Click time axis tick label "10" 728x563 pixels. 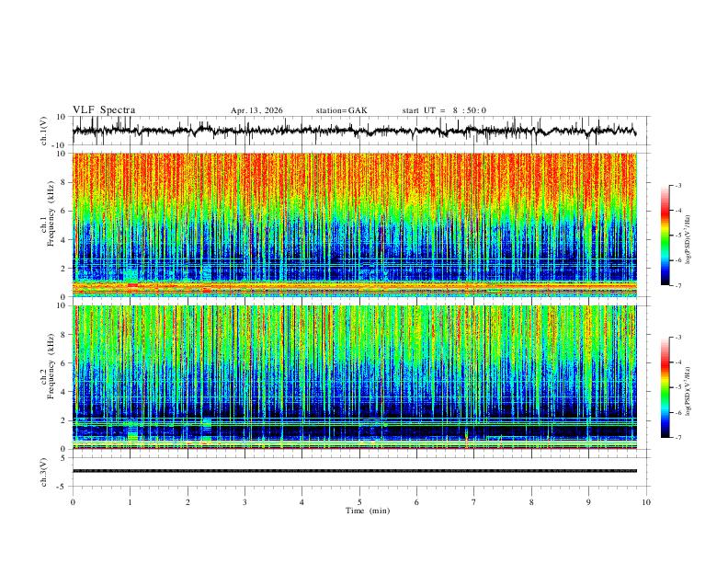(646, 502)
